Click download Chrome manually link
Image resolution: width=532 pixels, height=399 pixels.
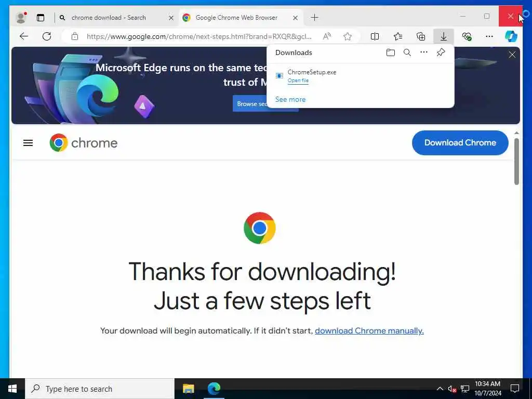pos(369,331)
